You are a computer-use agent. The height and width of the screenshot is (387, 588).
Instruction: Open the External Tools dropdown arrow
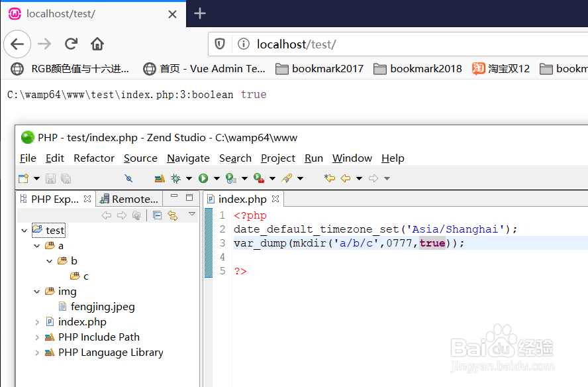273,178
